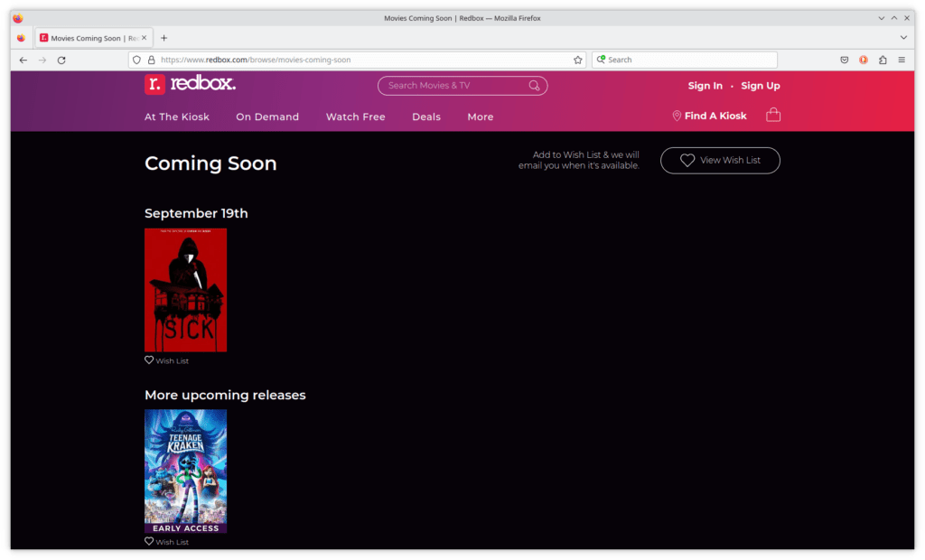This screenshot has width=925, height=560.
Task: Open the Deals menu item
Action: click(x=426, y=117)
